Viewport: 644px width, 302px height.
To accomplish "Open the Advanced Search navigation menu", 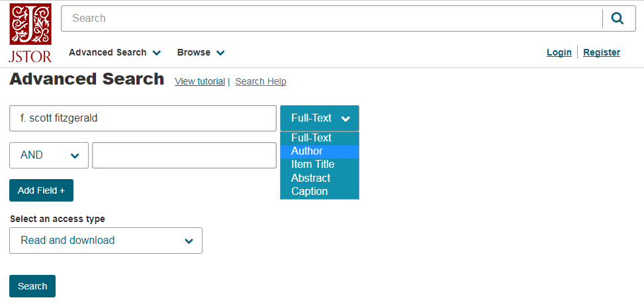I will (115, 52).
